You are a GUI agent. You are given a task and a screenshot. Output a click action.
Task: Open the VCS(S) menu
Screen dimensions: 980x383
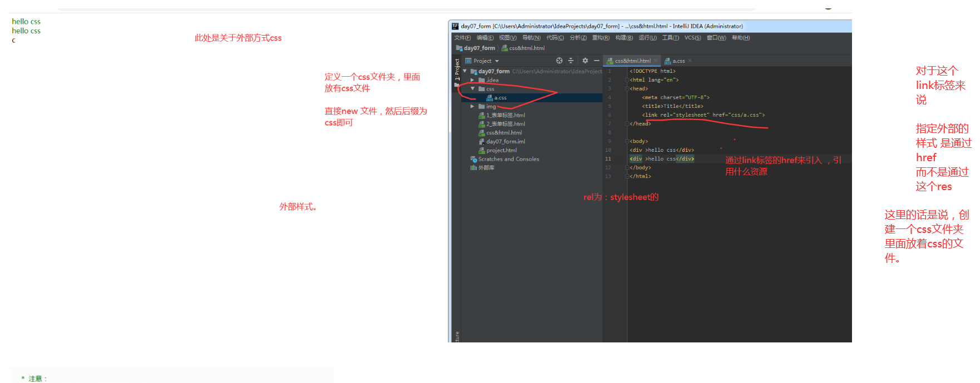(x=693, y=38)
